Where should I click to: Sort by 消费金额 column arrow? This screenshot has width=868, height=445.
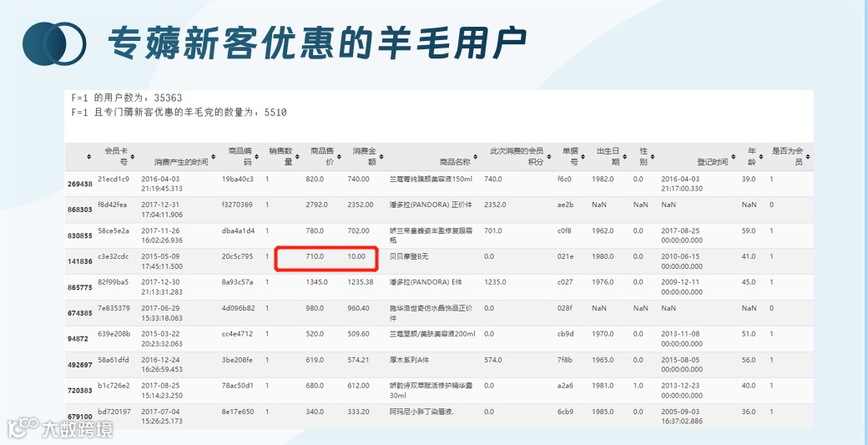382,157
